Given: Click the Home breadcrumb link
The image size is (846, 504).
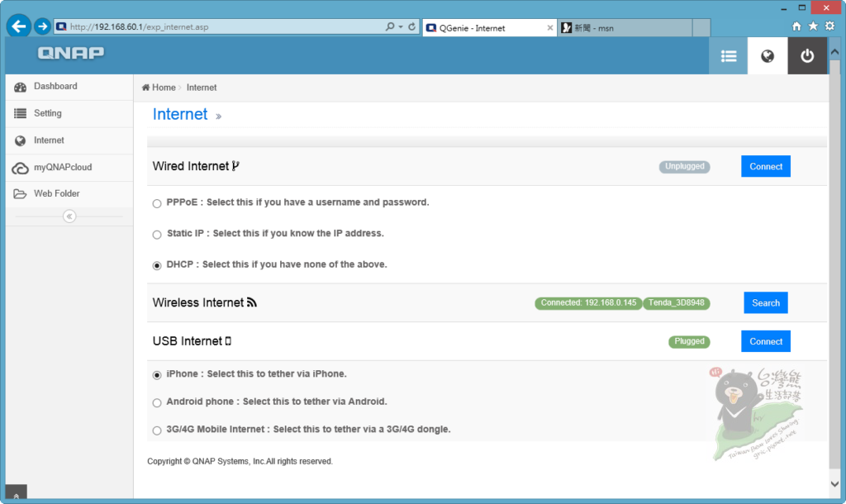Looking at the screenshot, I should click(159, 88).
